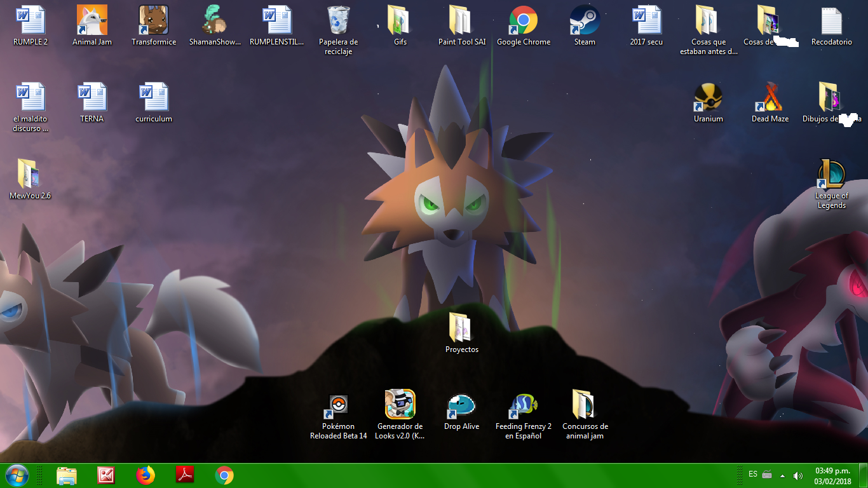Open the Windows Start menu

tap(17, 475)
